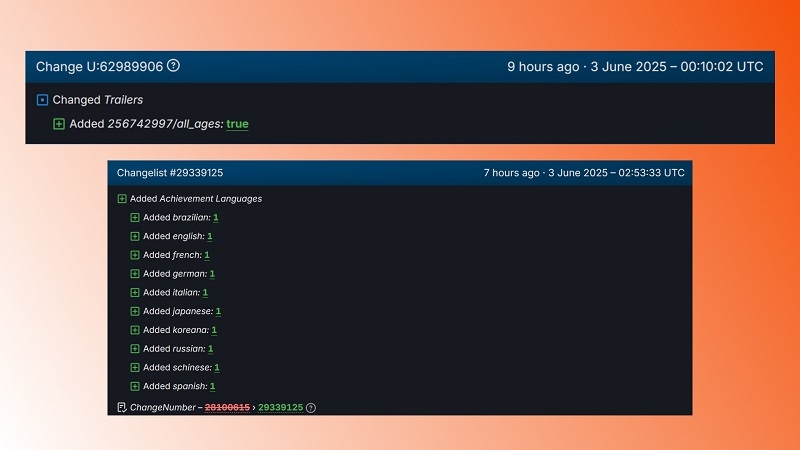Click the Change U:62989906 header title
The width and height of the screenshot is (800, 450).
coord(99,67)
